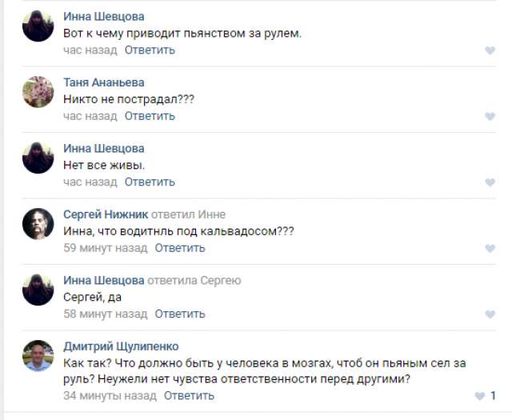512x420 pixels.
Task: Click the name Таня Ананьева
Action: coord(104,82)
